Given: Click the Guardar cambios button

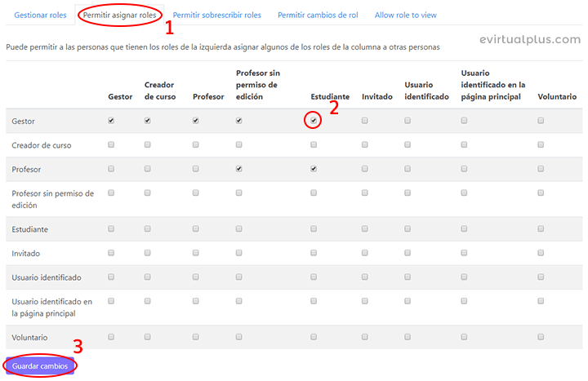Looking at the screenshot, I should 41,366.
